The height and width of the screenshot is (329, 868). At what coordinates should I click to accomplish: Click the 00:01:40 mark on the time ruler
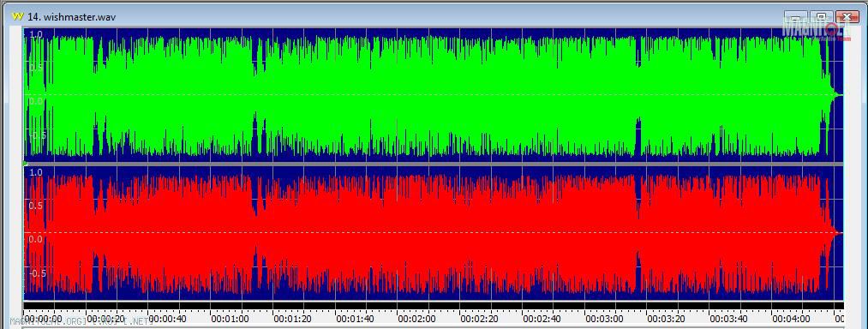coord(356,319)
